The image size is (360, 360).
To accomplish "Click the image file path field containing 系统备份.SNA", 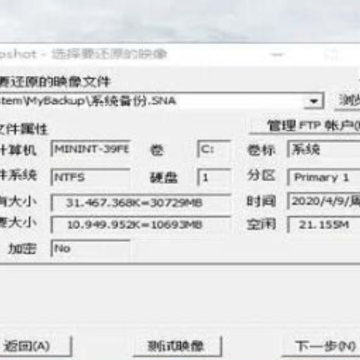I will tap(161, 101).
